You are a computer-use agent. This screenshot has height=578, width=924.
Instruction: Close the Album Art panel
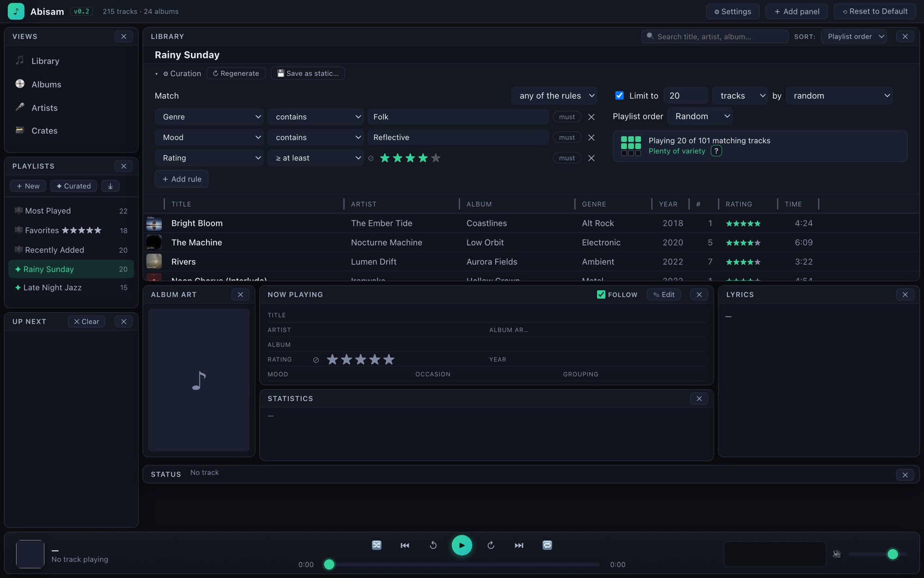pyautogui.click(x=240, y=295)
